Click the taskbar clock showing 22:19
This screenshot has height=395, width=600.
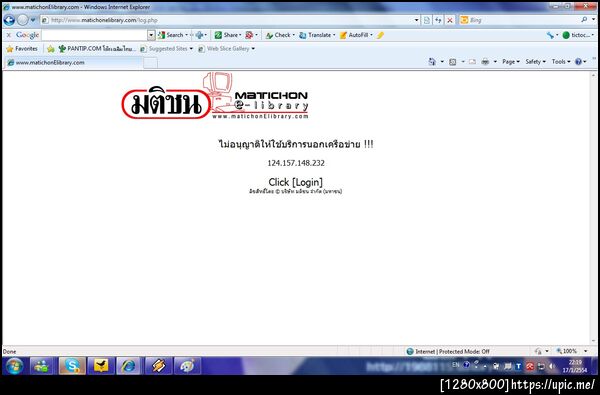click(x=575, y=366)
